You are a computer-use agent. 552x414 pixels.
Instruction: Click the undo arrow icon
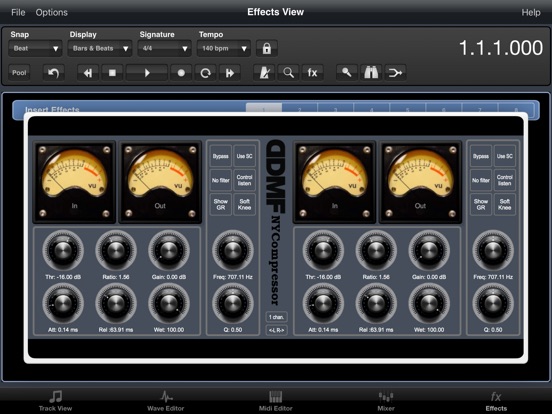click(x=54, y=73)
